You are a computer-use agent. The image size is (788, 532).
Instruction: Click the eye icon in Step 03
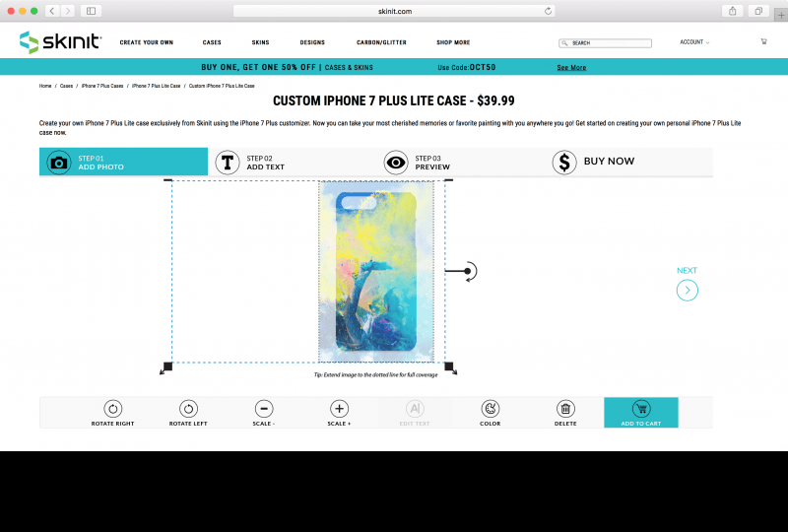(396, 163)
